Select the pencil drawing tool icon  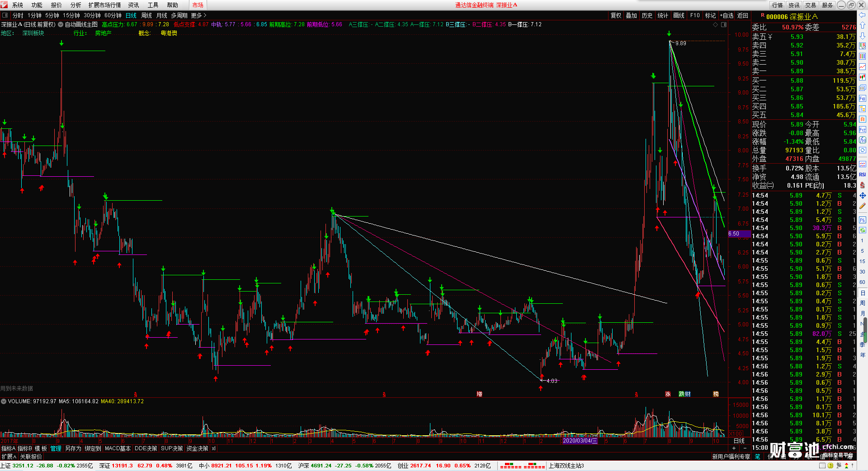863,206
